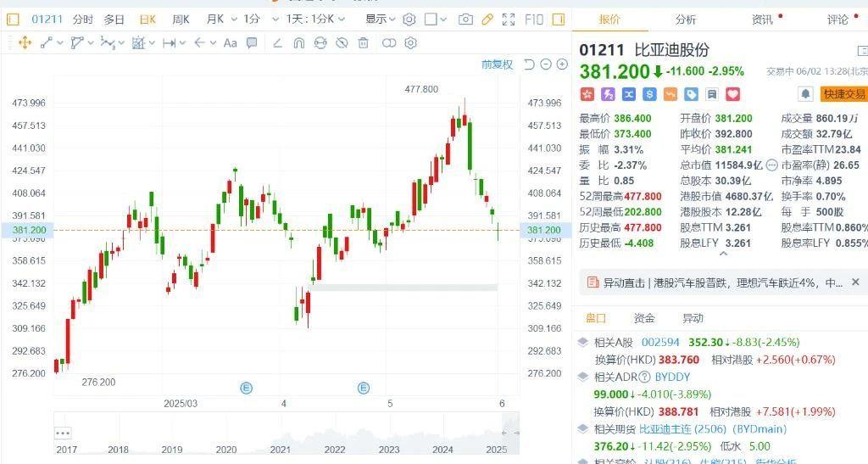Toggle the left sidebar panel icon
868x464 pixels.
pyautogui.click(x=13, y=19)
